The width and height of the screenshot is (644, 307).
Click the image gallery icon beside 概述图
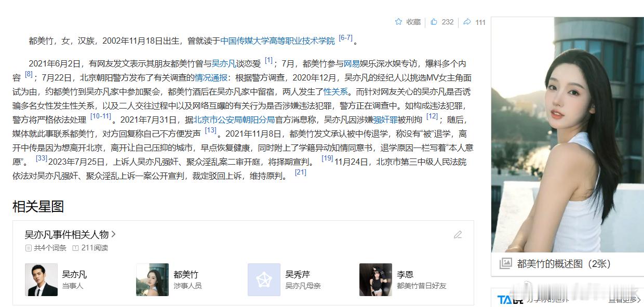pyautogui.click(x=505, y=264)
